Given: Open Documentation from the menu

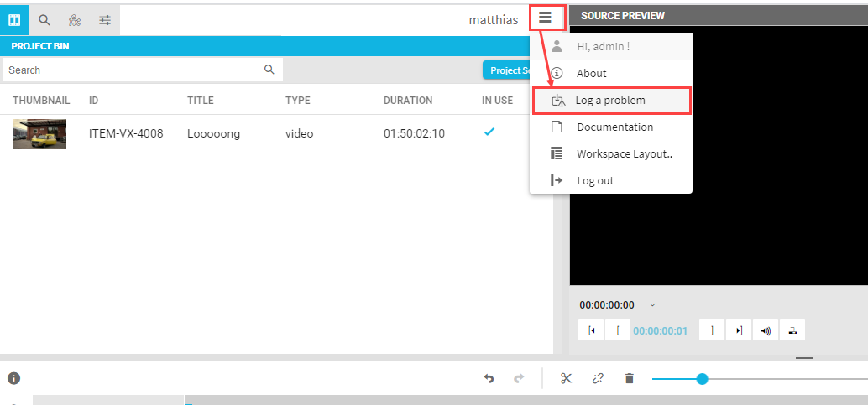Looking at the screenshot, I should coord(614,127).
